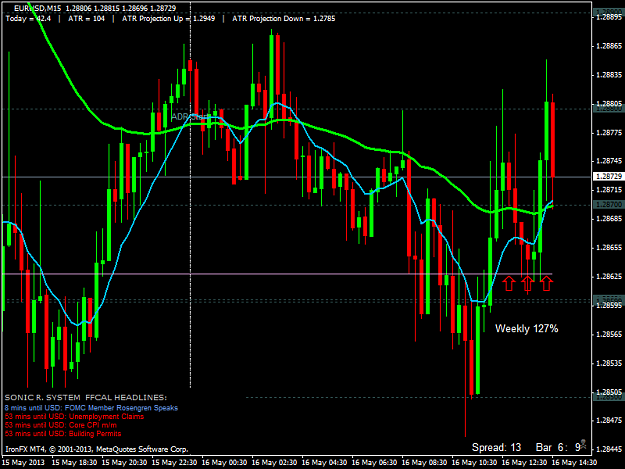625x469 pixels.
Task: Click price axis label 1.28625
Action: tap(609, 276)
